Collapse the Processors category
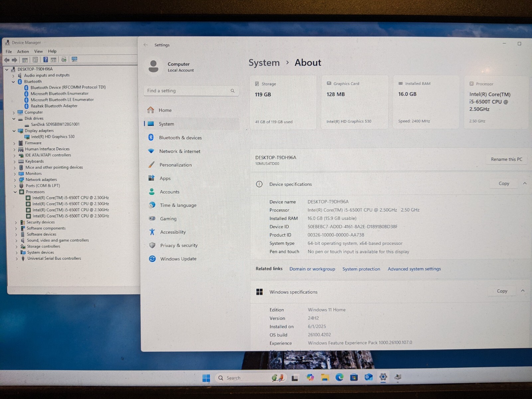 [15, 192]
